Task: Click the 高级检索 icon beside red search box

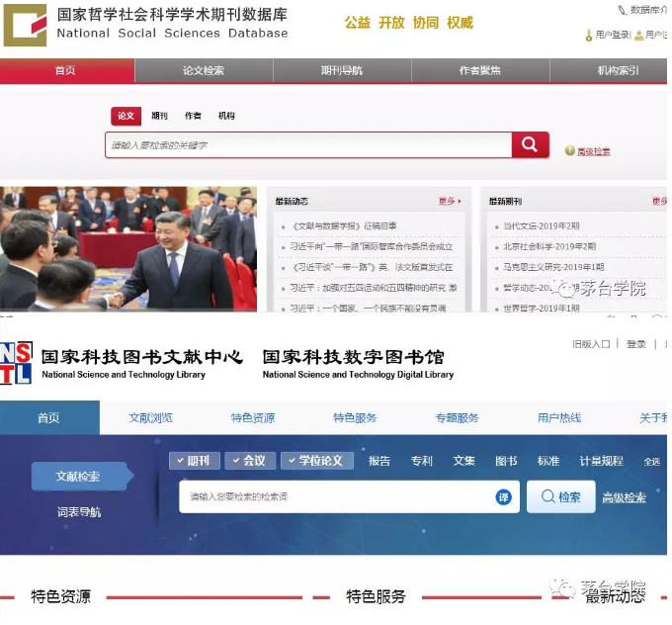Action: click(x=569, y=151)
